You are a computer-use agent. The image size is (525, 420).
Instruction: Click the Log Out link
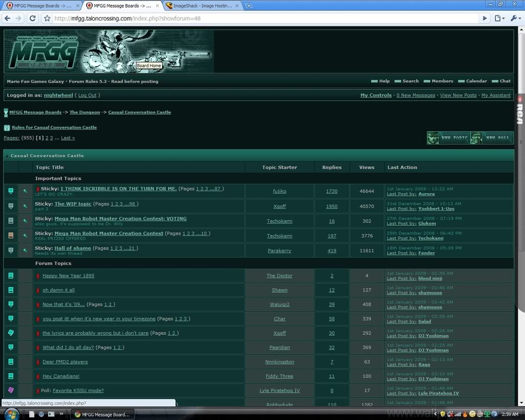[87, 95]
